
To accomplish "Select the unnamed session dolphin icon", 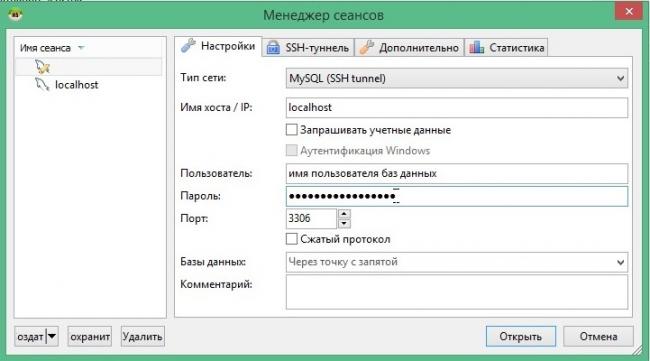I will (43, 67).
